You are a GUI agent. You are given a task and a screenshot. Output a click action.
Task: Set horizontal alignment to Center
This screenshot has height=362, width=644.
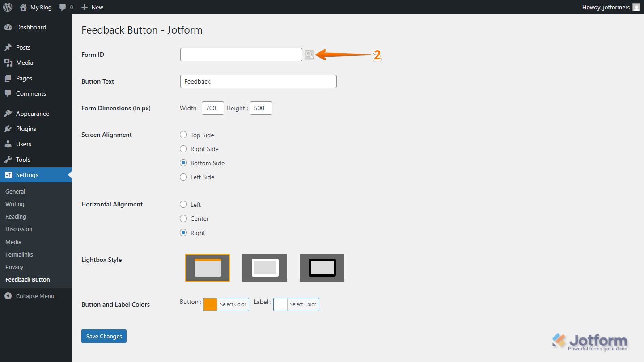tap(183, 219)
